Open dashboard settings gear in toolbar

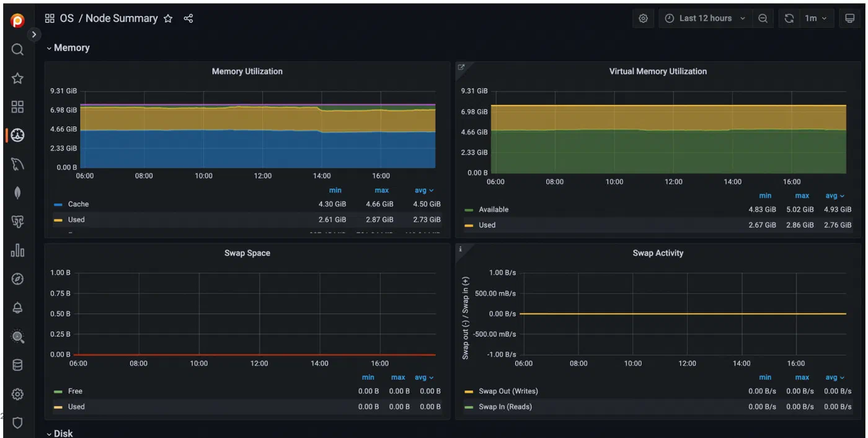(x=643, y=19)
